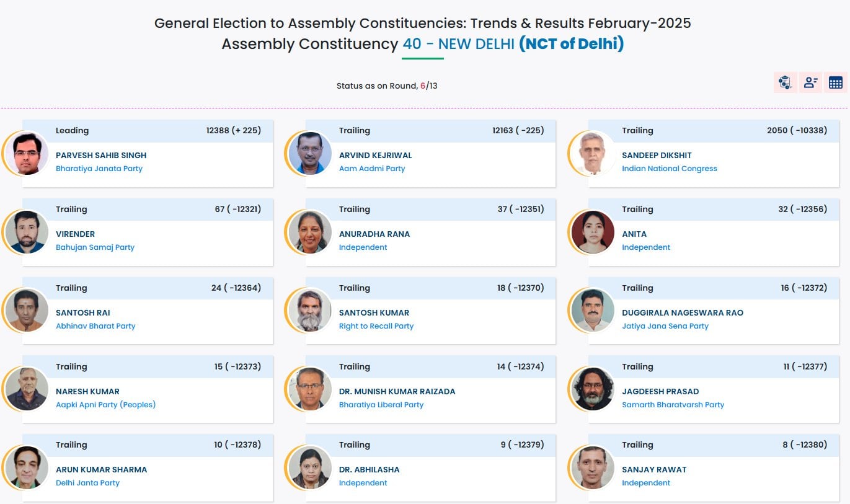Open the Bharatiya Liberal Party link
Image resolution: width=850 pixels, height=504 pixels.
(x=382, y=404)
